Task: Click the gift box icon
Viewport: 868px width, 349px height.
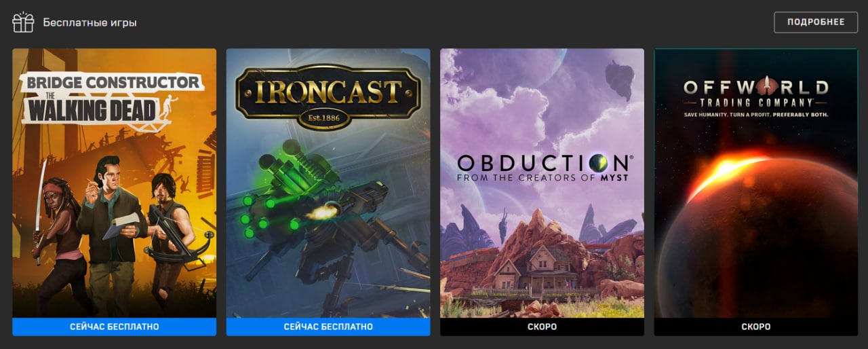Action: [23, 22]
